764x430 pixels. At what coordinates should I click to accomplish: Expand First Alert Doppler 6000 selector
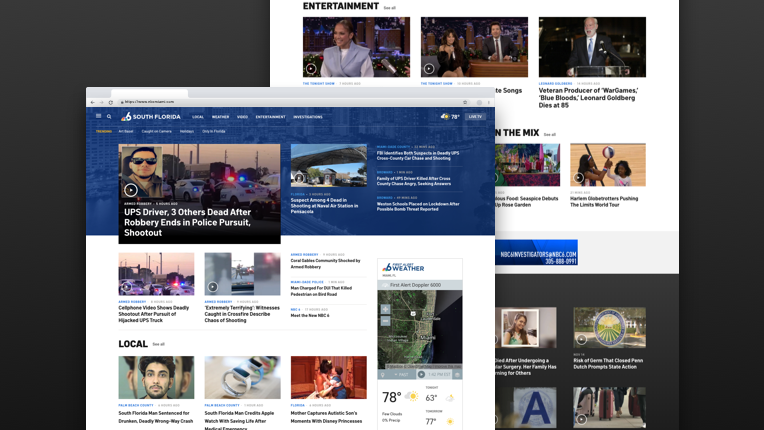[x=420, y=285]
